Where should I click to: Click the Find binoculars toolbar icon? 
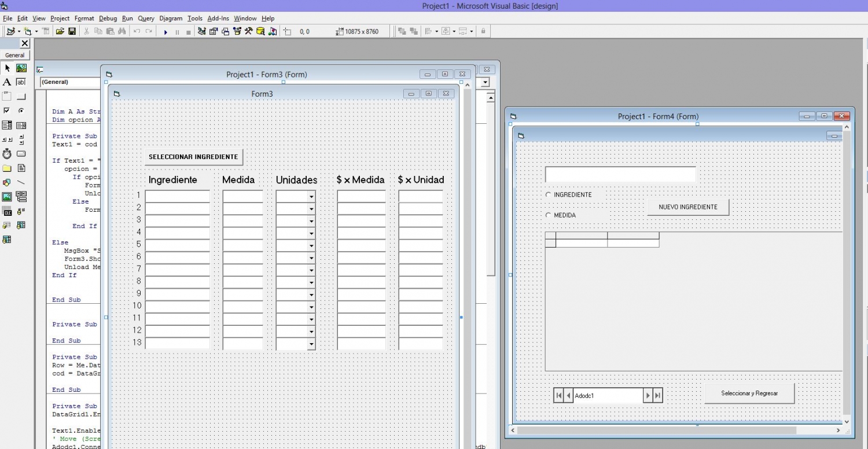tap(122, 31)
